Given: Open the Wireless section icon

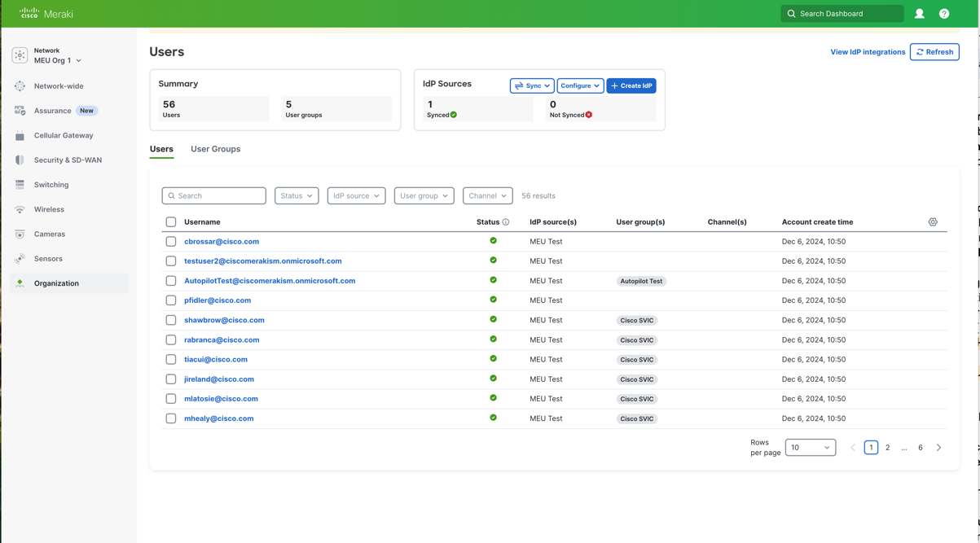Looking at the screenshot, I should pos(18,209).
